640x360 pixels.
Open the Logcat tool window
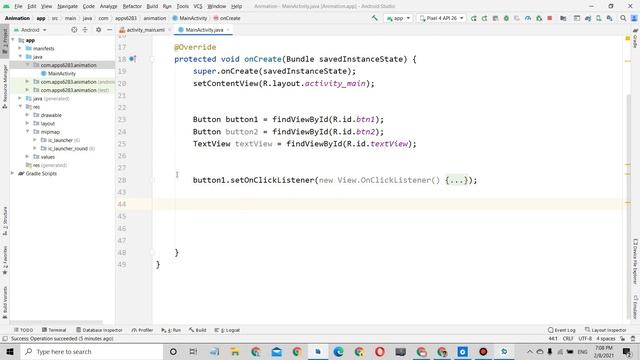click(227, 330)
